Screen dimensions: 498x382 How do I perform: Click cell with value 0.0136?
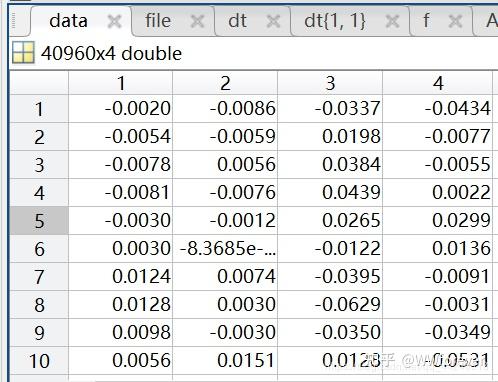tap(438, 249)
